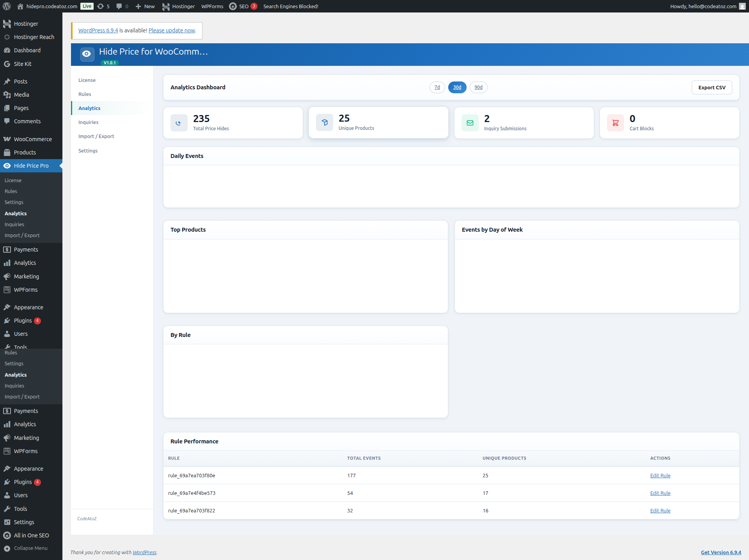Screen dimensions: 749x560
Task: Click the WordPress link in footer thank-you text
Action: pos(144,552)
